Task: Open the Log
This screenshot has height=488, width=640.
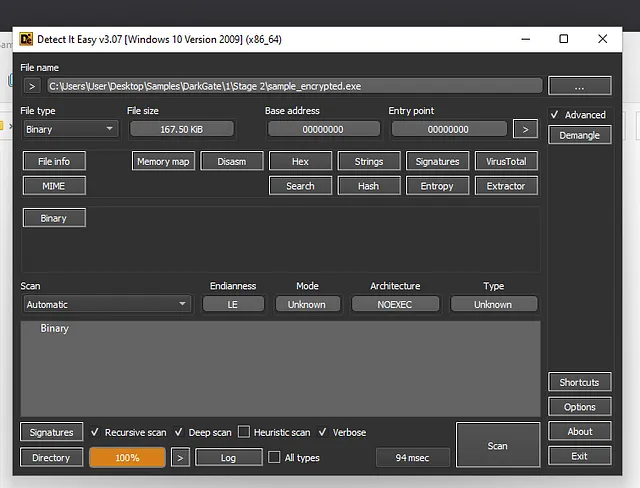Action: pos(229,457)
